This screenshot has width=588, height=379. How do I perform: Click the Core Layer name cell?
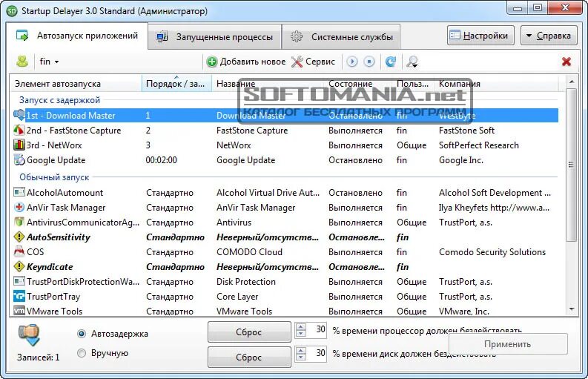(237, 297)
